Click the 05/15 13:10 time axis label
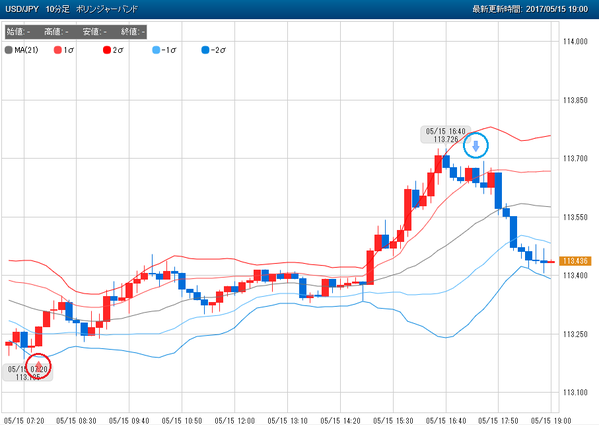Image resolution: width=599 pixels, height=425 pixels. pyautogui.click(x=288, y=420)
